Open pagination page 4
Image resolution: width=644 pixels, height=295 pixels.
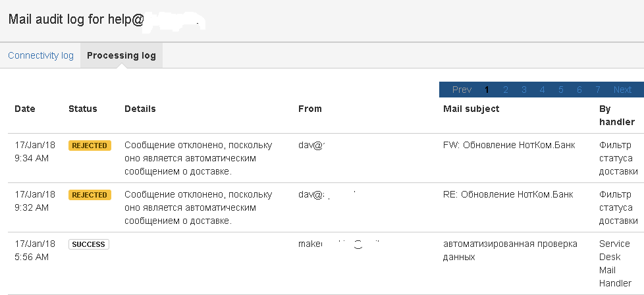(542, 90)
